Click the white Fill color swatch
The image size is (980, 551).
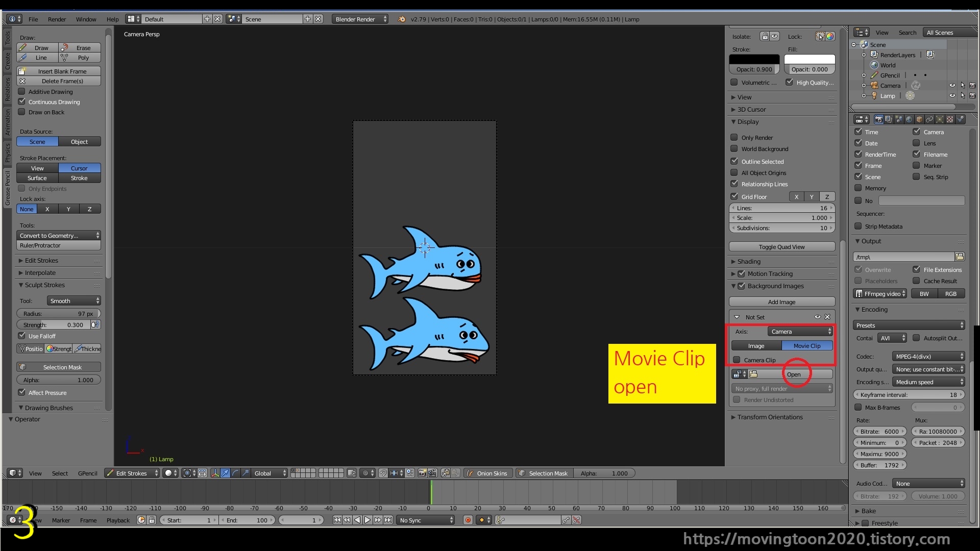(810, 59)
